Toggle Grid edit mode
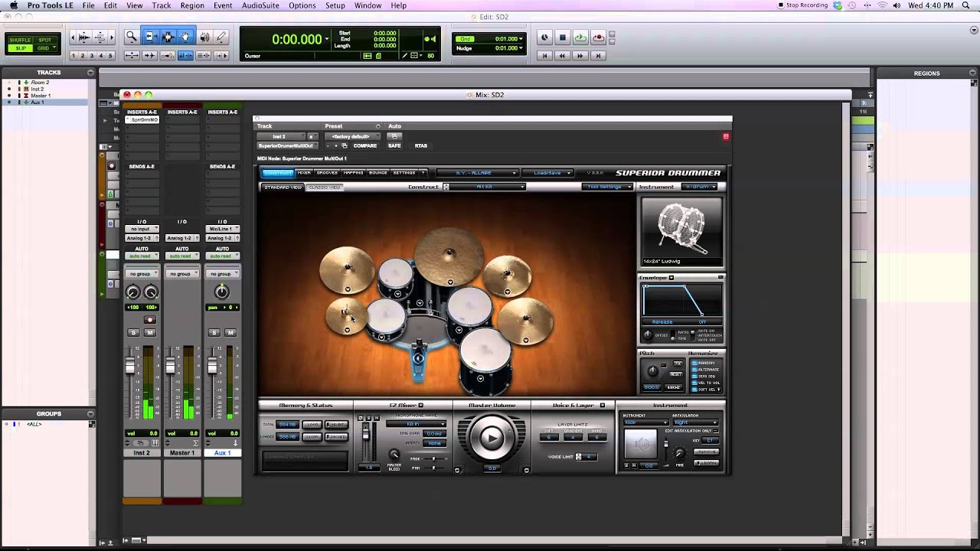This screenshot has height=551, width=980. point(44,48)
